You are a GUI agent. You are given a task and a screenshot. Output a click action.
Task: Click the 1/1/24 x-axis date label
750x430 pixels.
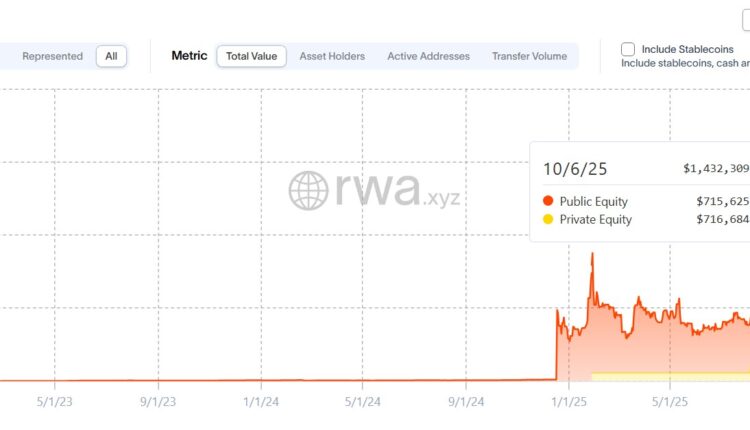[261, 401]
